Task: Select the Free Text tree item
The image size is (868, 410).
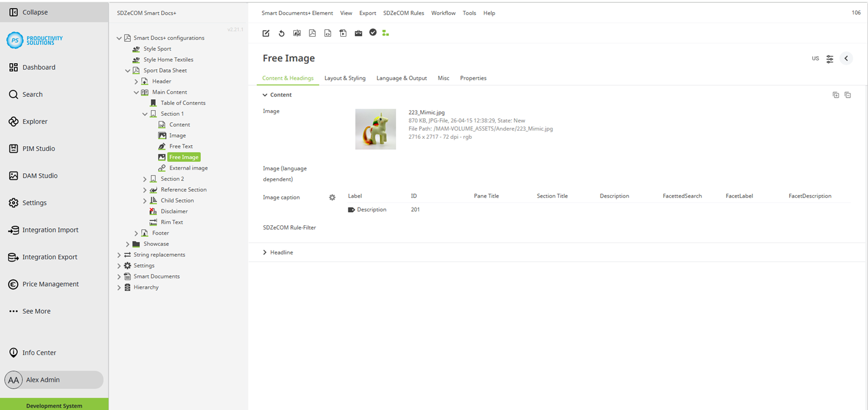Action: (181, 146)
